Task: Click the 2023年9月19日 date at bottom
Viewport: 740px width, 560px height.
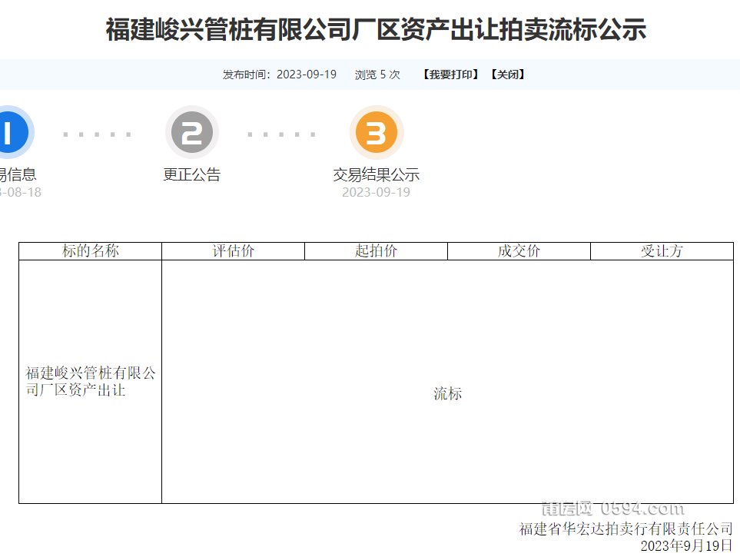Action: [687, 545]
